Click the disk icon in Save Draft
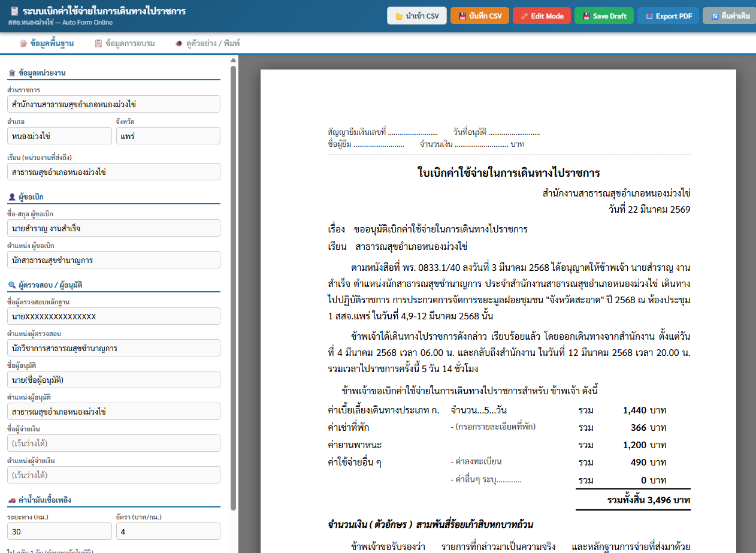756x553 pixels. tap(586, 16)
